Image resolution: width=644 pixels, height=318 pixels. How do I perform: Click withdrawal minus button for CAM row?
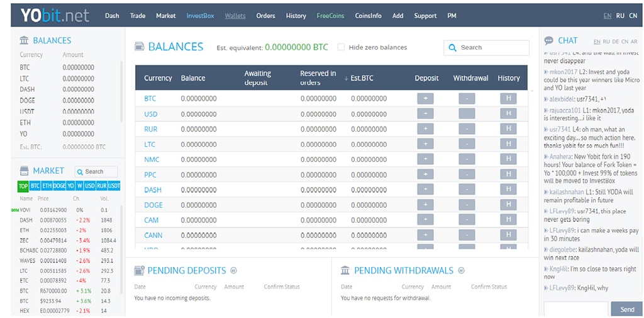coord(467,220)
